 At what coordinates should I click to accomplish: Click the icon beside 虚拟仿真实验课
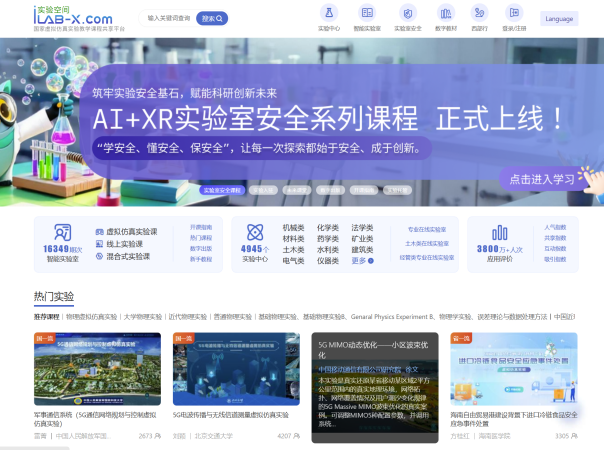99,232
